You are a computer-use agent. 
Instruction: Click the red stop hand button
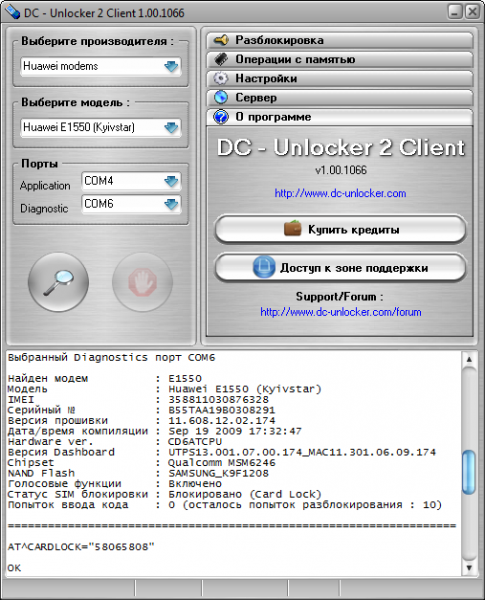(142, 282)
